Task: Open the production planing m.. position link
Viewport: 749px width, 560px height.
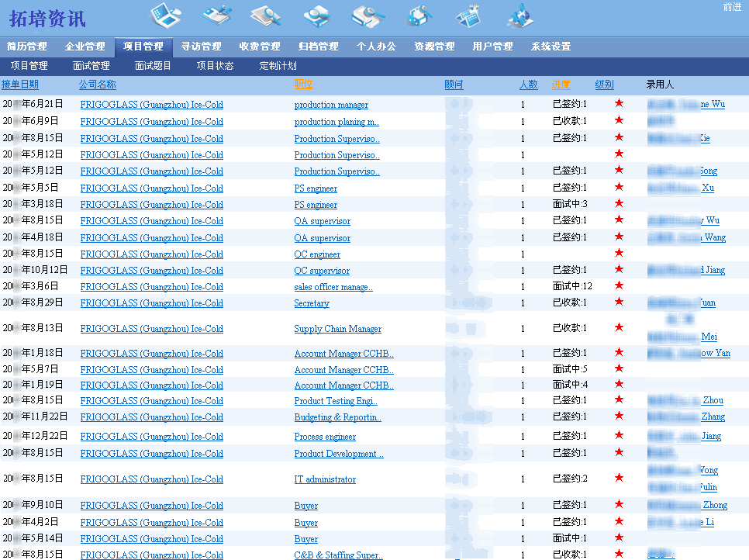Action: (337, 122)
